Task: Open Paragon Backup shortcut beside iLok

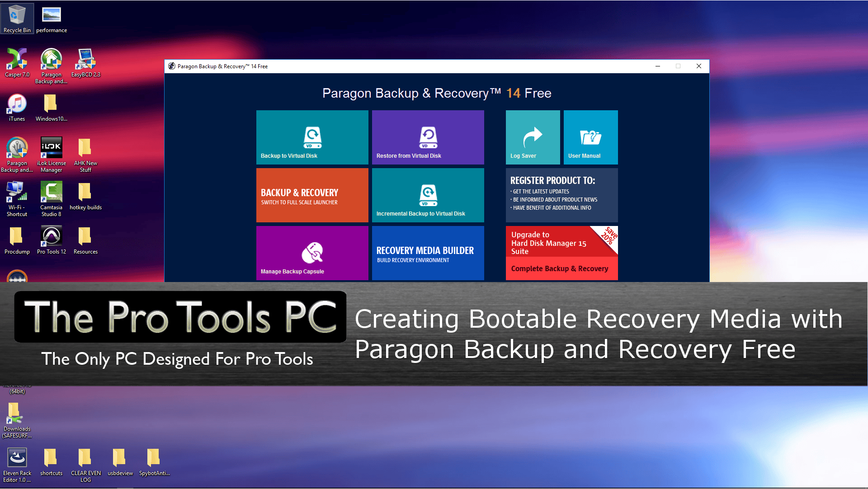Action: pos(17,155)
